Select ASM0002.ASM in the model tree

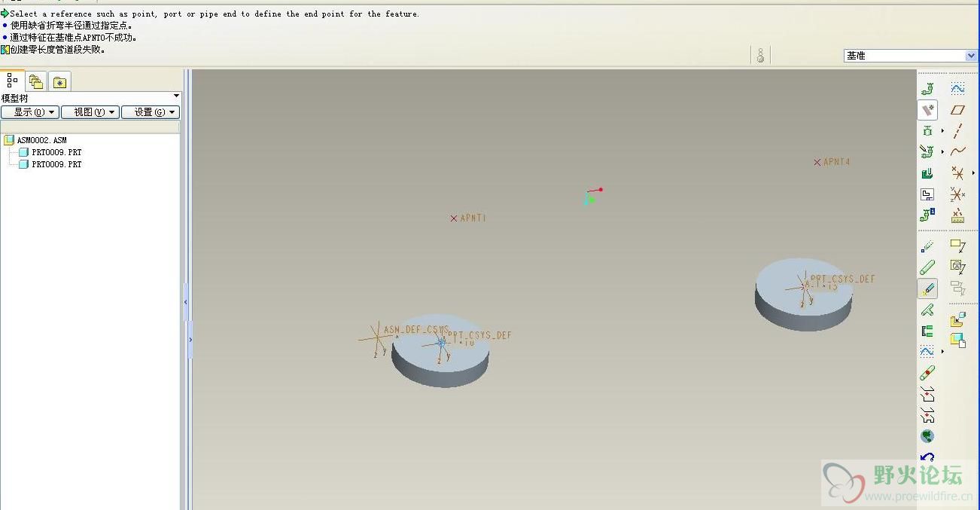(42, 140)
